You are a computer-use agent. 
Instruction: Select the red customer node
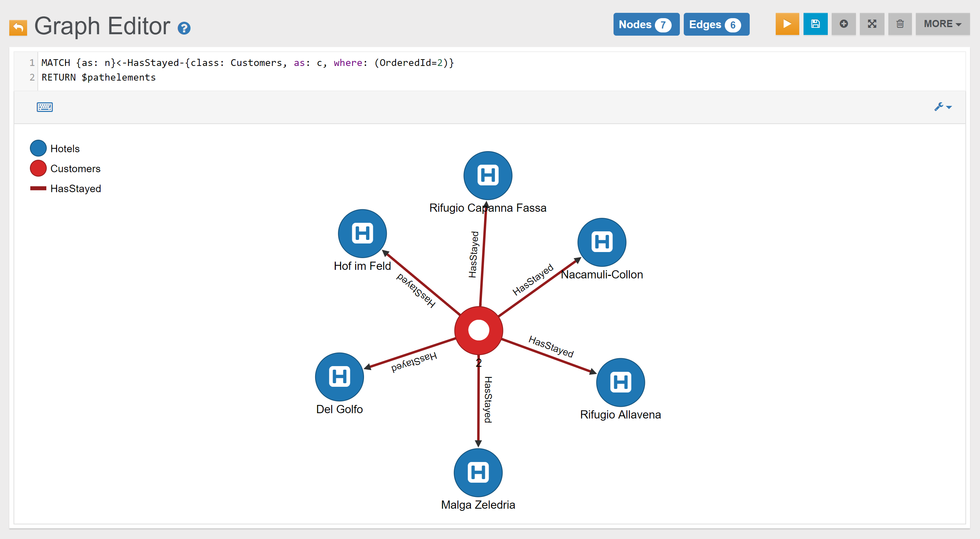478,330
